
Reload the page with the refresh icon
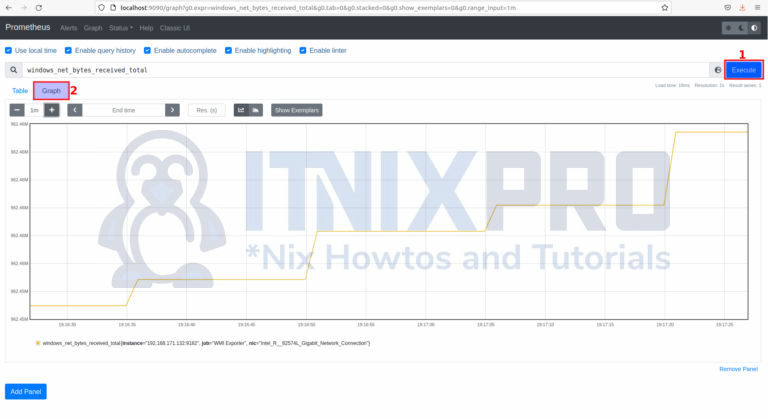pos(39,8)
